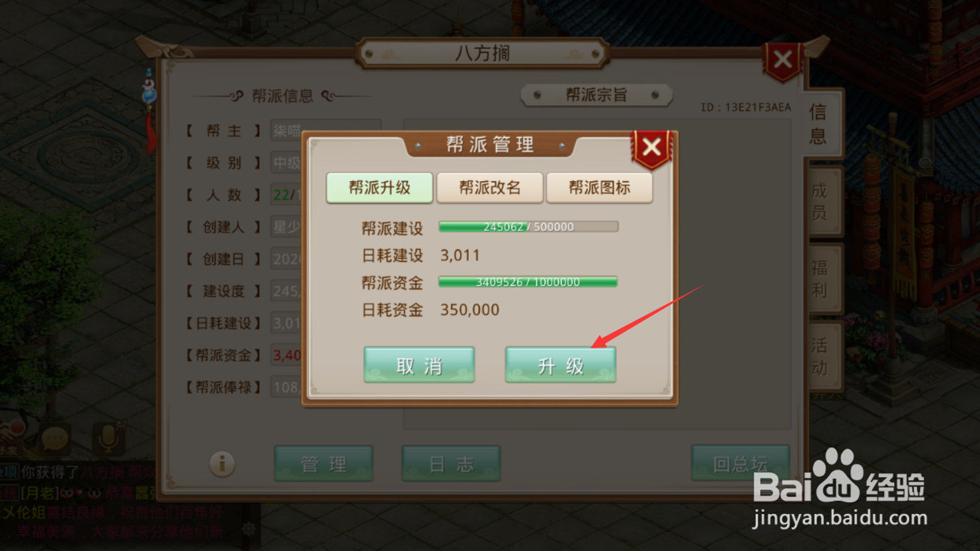Select the 信息 side tab
980x551 pixels.
coord(819,124)
